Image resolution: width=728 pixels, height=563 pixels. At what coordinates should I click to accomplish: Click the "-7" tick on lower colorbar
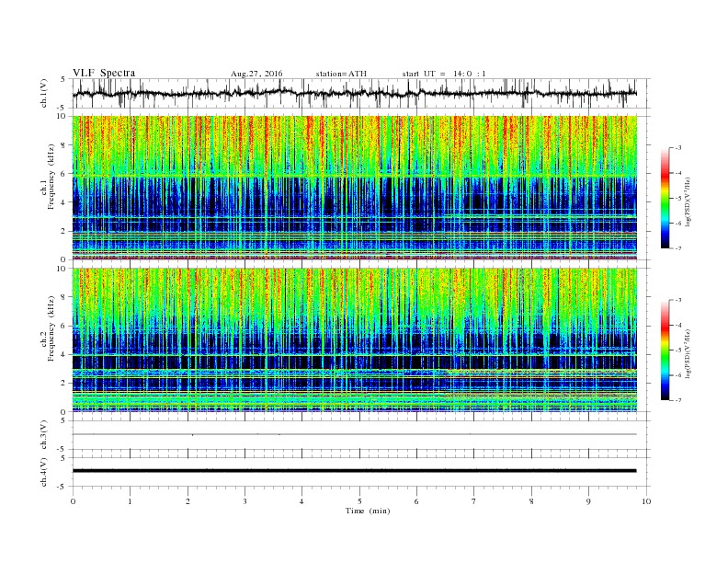point(677,400)
